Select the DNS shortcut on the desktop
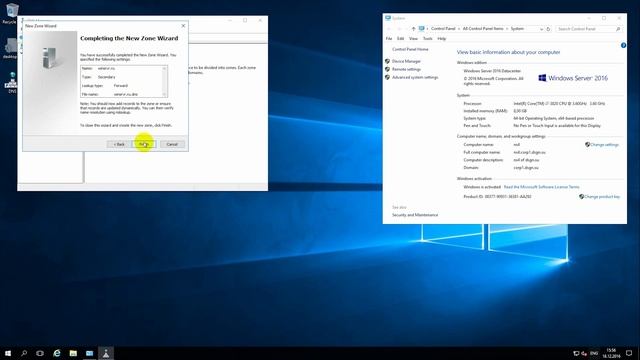640x360 pixels. [11, 83]
